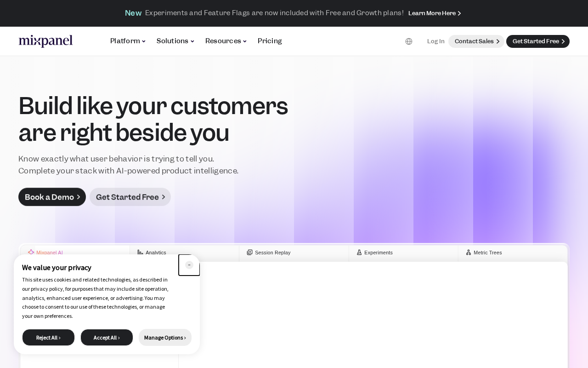Click the 'New' label in the announcement bar
The image size is (588, 368).
pyautogui.click(x=133, y=13)
